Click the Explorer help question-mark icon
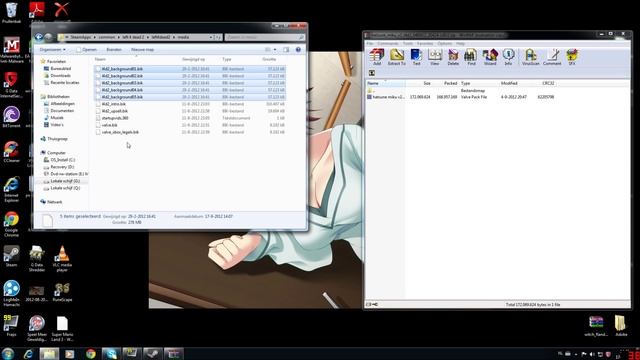The width and height of the screenshot is (640, 360). (x=298, y=49)
